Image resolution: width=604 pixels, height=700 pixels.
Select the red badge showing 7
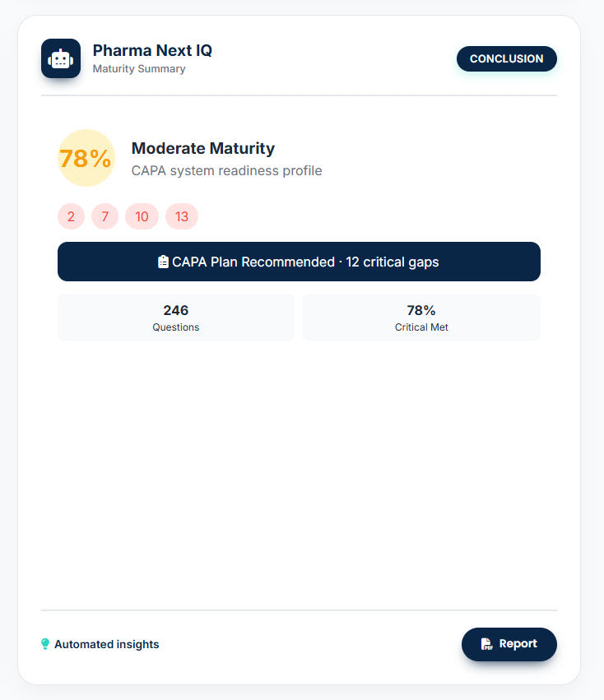coord(105,216)
